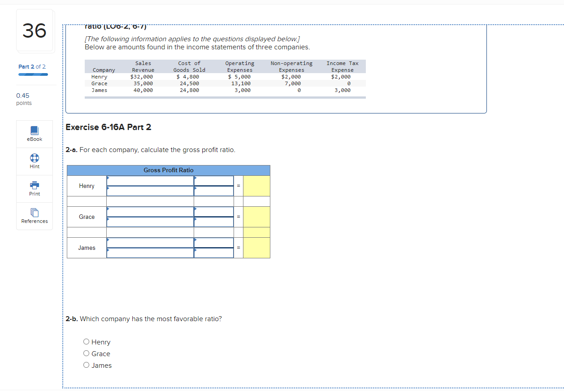Switch to Part 2 of 2
Viewport: 564px width, 392px height.
[x=32, y=66]
